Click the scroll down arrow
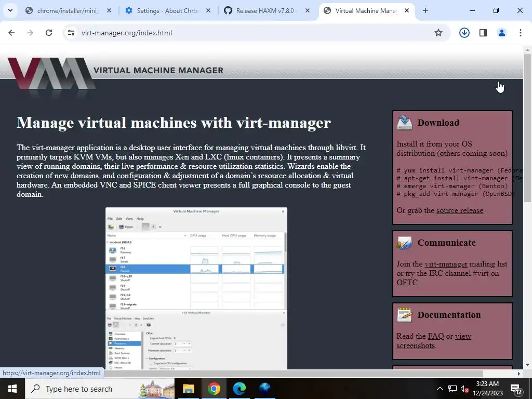 tap(527, 365)
